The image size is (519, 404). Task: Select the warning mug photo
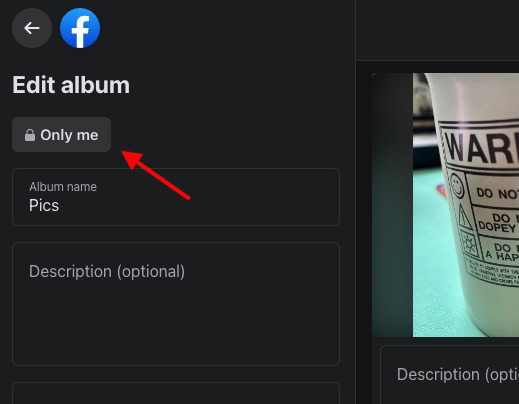point(445,205)
